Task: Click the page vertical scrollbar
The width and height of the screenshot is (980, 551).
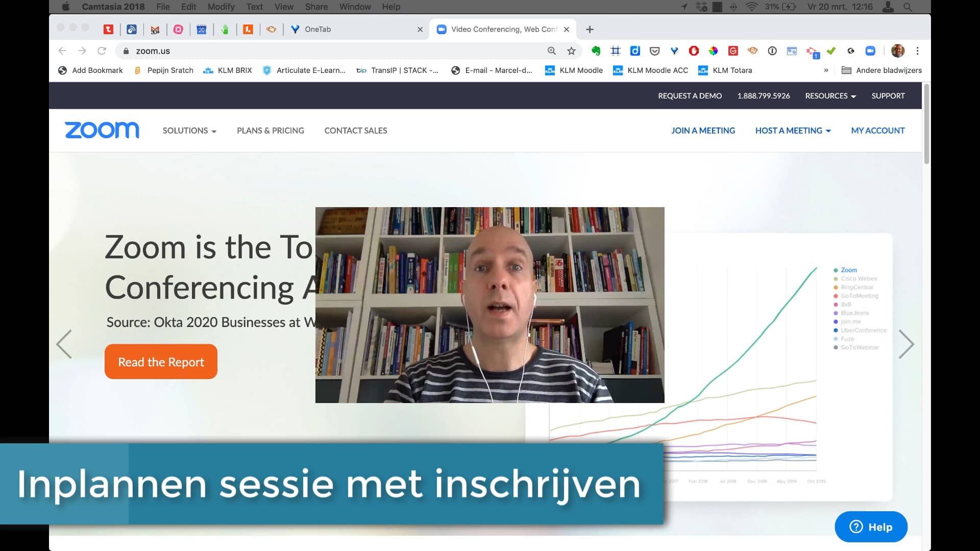Action: (x=926, y=124)
